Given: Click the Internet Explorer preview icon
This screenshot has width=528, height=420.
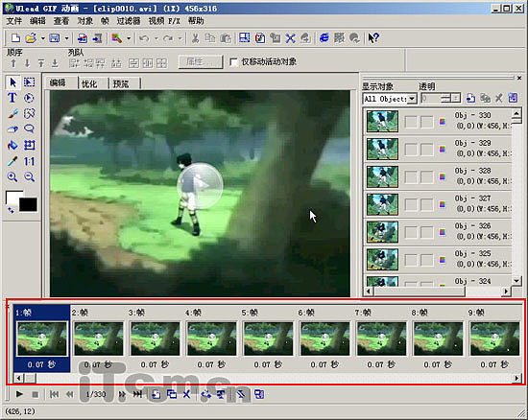Looking at the screenshot, I should click(x=324, y=38).
